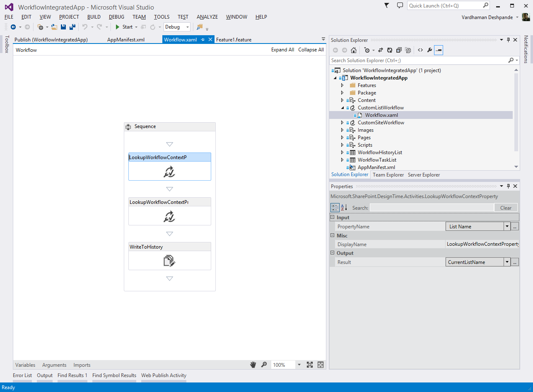Click the Open File toolbar icon
The image size is (533, 392).
point(54,27)
